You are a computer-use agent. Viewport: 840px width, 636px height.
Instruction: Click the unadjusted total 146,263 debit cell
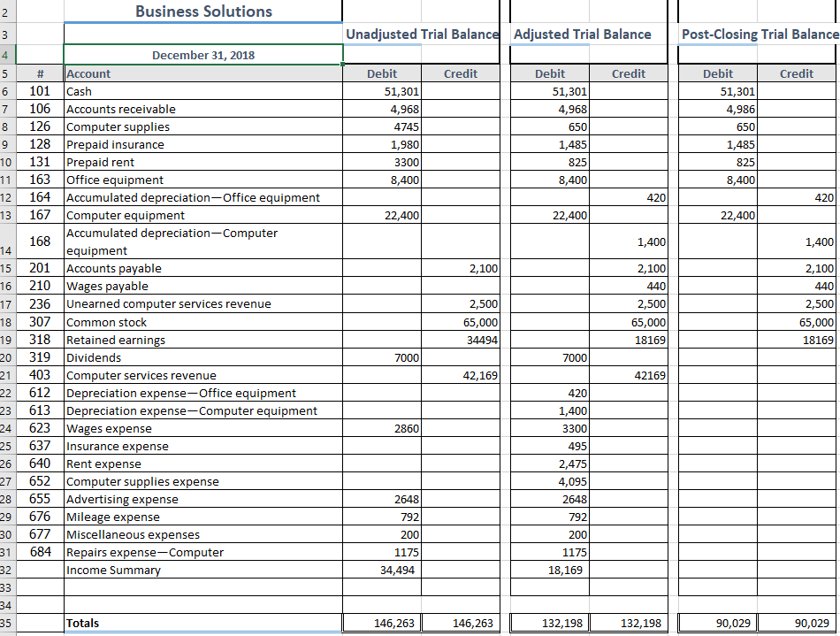(x=382, y=623)
